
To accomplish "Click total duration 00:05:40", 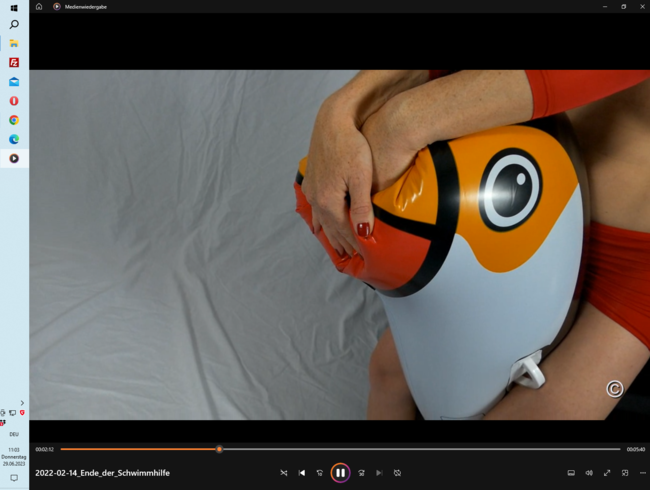I will 636,449.
